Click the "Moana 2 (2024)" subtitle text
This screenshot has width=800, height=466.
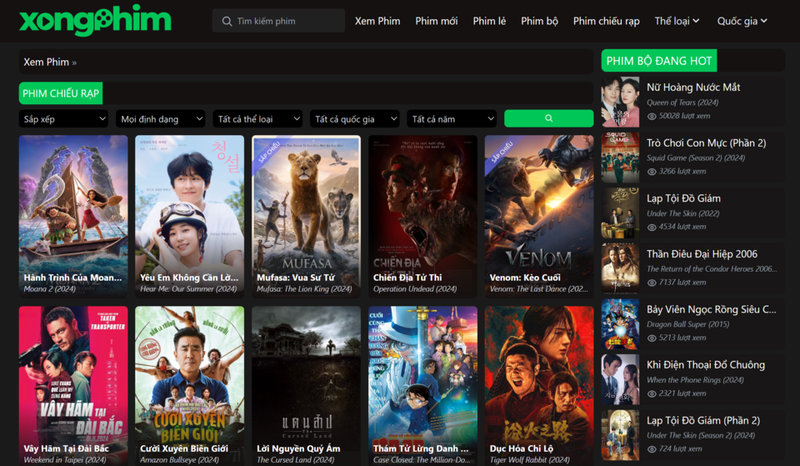click(x=49, y=289)
